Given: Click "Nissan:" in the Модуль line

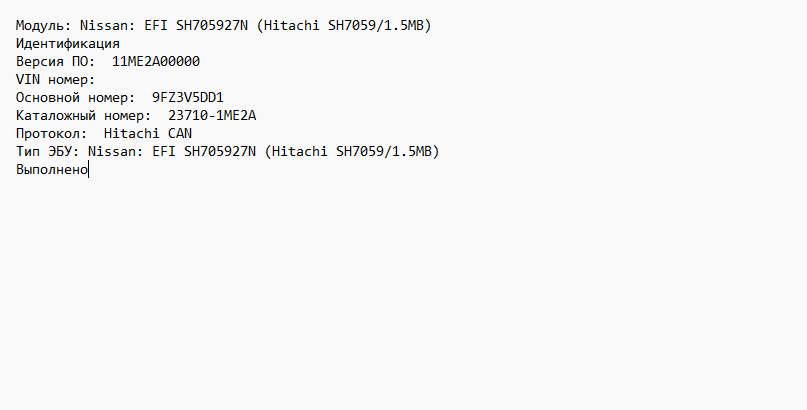Looking at the screenshot, I should coord(107,25).
